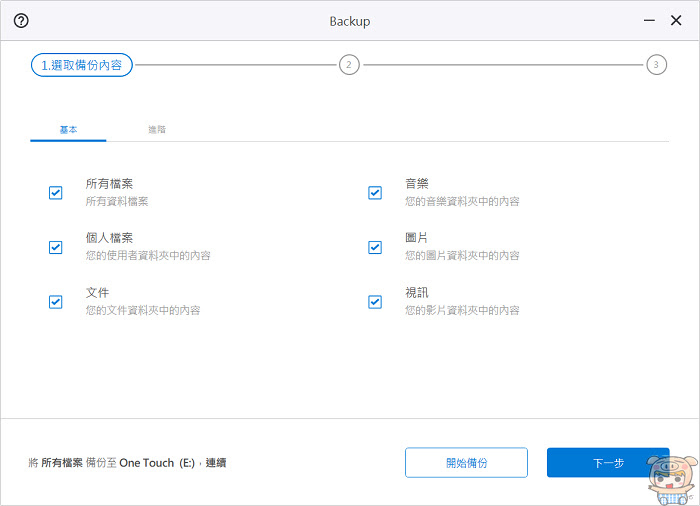Image resolution: width=700 pixels, height=506 pixels.
Task: Toggle the 視訊 checkbox
Action: coord(375,302)
